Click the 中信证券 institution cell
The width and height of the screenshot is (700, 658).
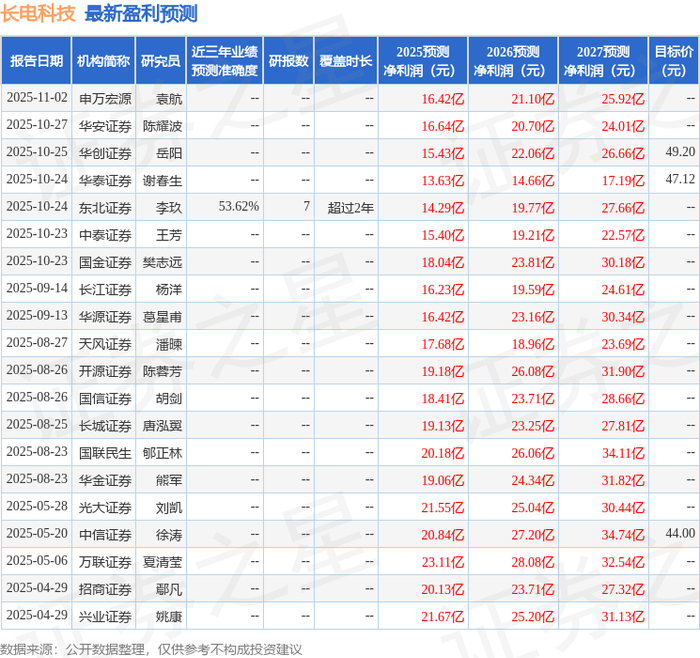point(105,534)
